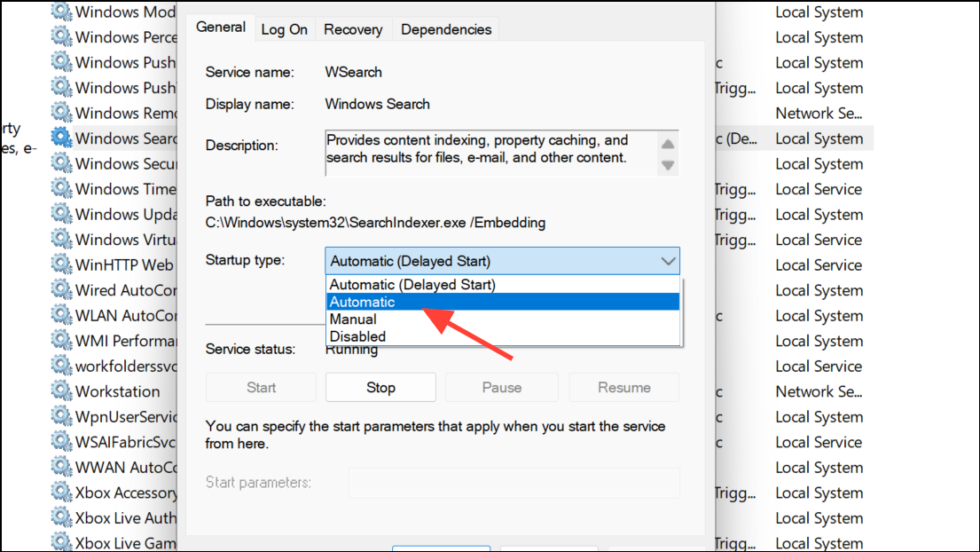Click the Windows Time service gear icon
Screen dimensions: 980x552
tap(61, 188)
